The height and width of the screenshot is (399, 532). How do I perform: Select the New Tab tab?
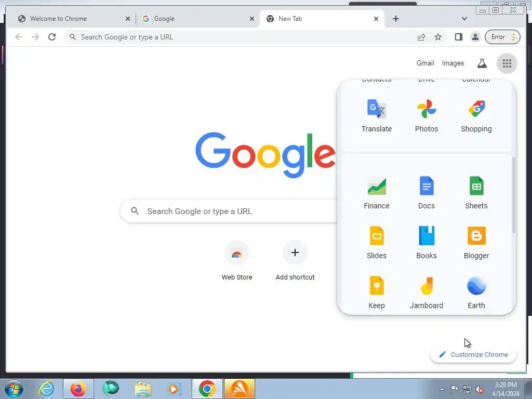pyautogui.click(x=322, y=19)
